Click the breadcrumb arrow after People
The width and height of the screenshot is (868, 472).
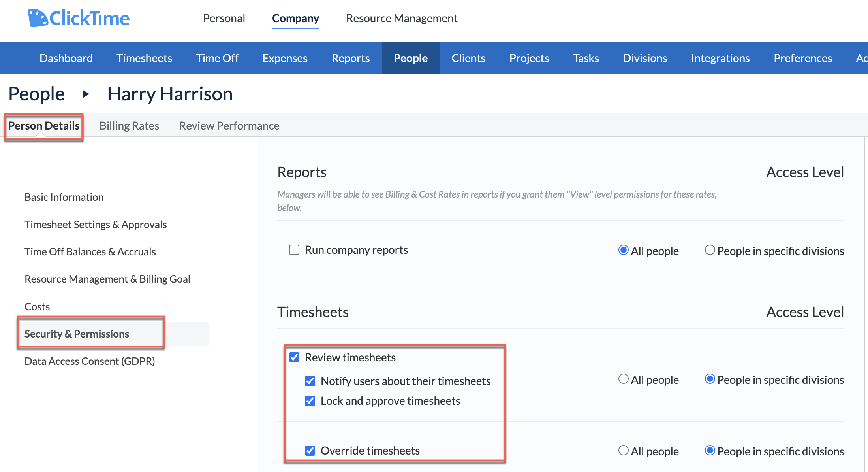(x=86, y=94)
